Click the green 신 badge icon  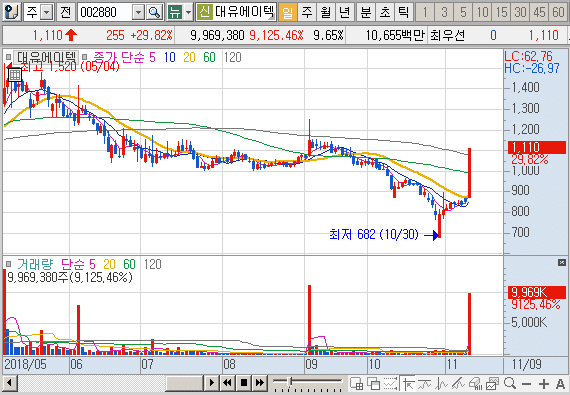point(205,12)
